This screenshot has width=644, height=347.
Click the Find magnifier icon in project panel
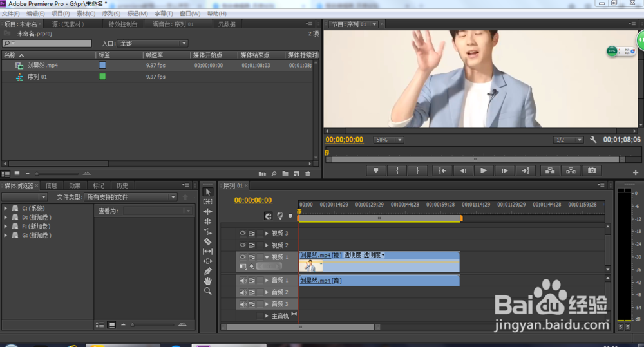point(274,174)
